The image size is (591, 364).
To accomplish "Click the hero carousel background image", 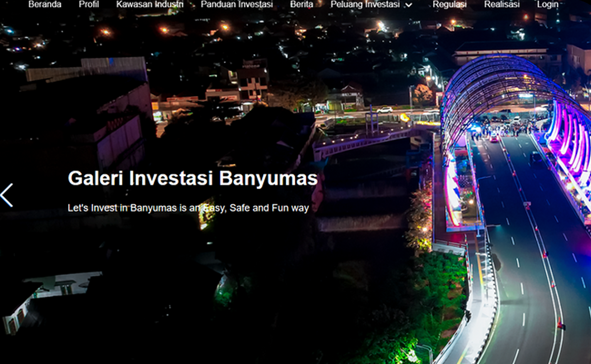I will pyautogui.click(x=295, y=270).
